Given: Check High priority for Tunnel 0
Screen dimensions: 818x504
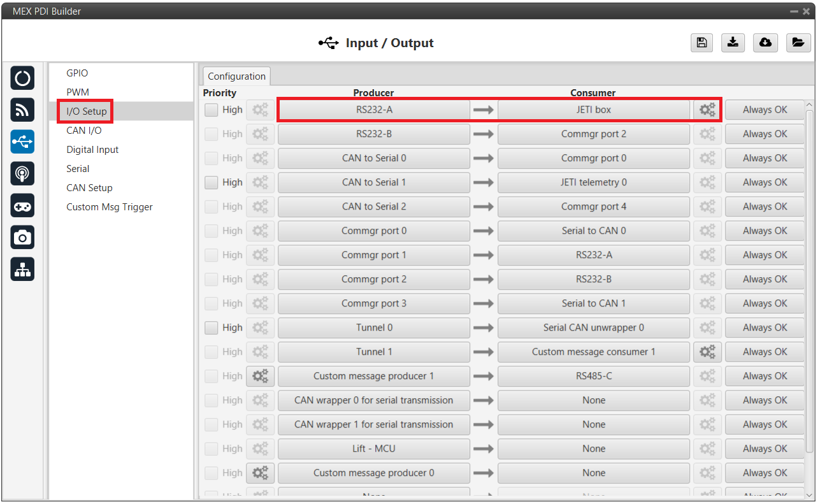Looking at the screenshot, I should 212,328.
